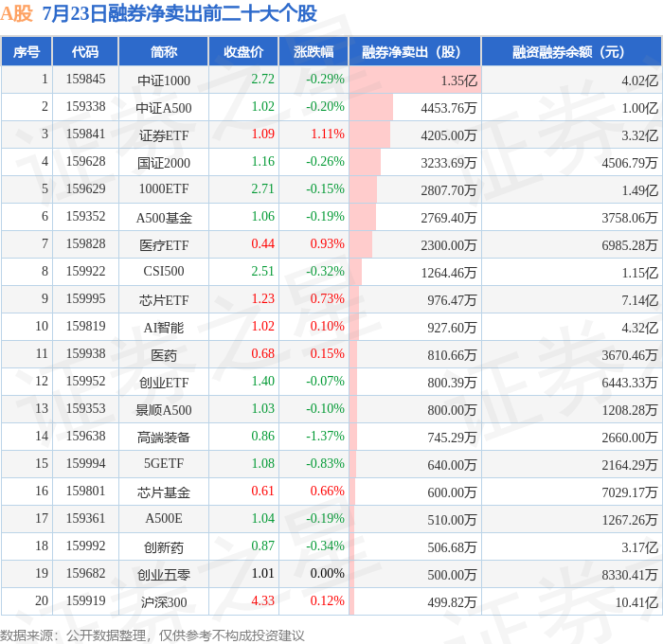Click the name 医药
The width and height of the screenshot is (663, 644).
[x=164, y=355]
